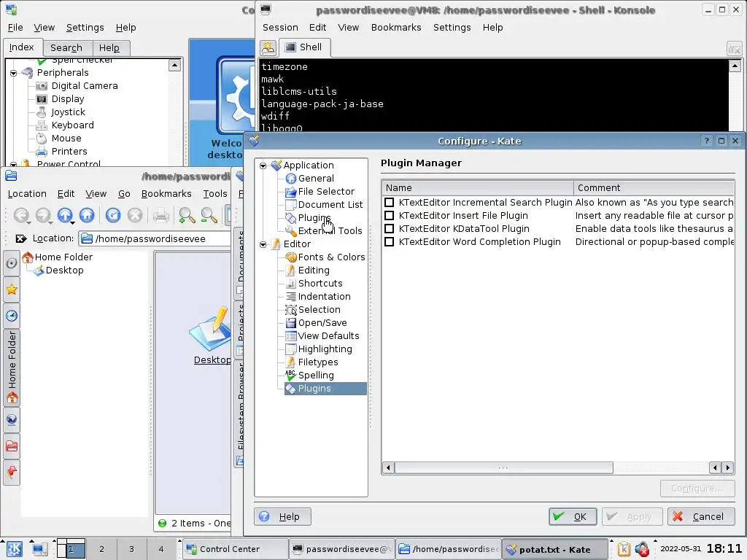Click the Reload icon in Konqueror toolbar

tap(113, 215)
